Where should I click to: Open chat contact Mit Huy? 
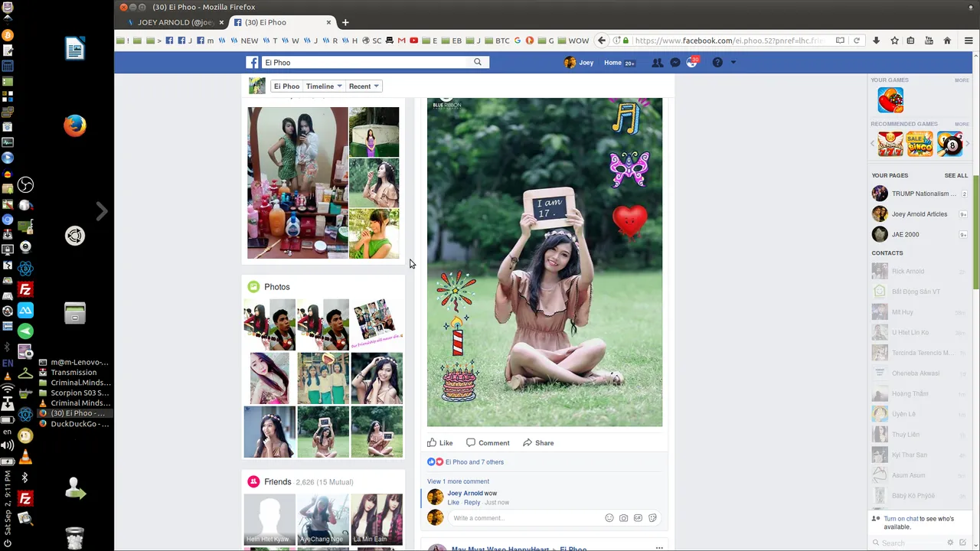click(x=920, y=312)
